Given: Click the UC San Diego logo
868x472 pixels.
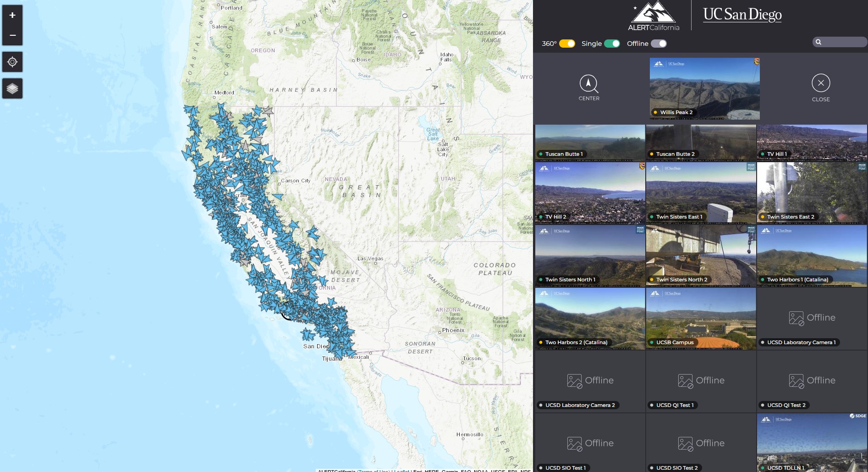Looking at the screenshot, I should [742, 14].
